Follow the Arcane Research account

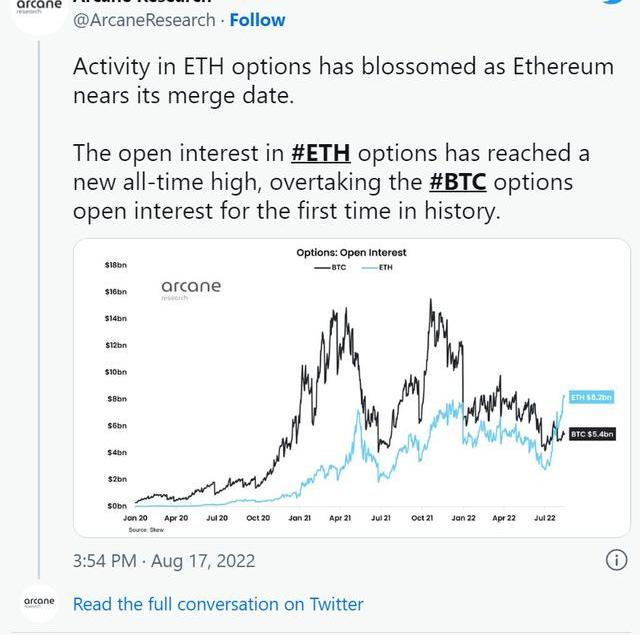click(x=257, y=20)
